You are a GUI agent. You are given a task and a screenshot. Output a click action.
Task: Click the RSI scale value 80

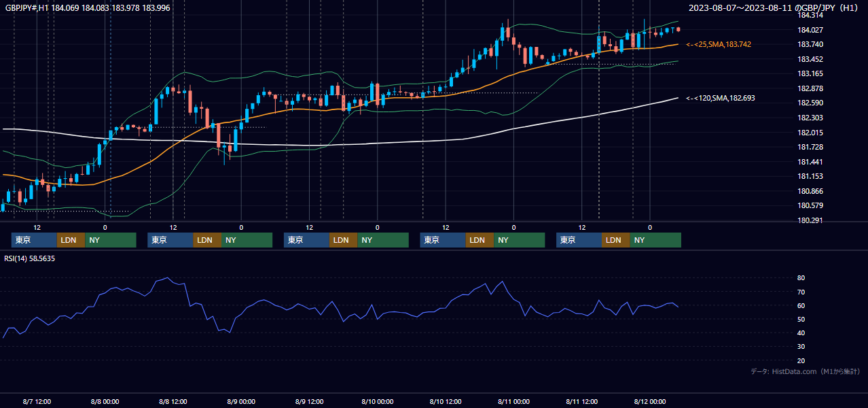801,278
